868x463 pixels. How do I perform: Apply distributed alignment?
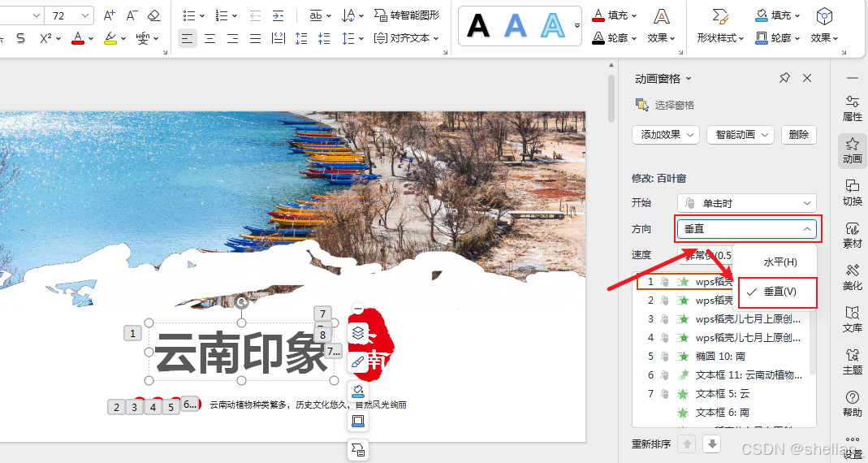pyautogui.click(x=279, y=38)
